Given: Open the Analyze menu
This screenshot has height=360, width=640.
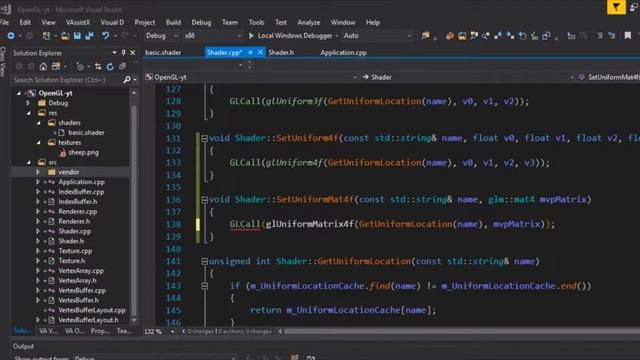Looking at the screenshot, I should pyautogui.click(x=309, y=22).
